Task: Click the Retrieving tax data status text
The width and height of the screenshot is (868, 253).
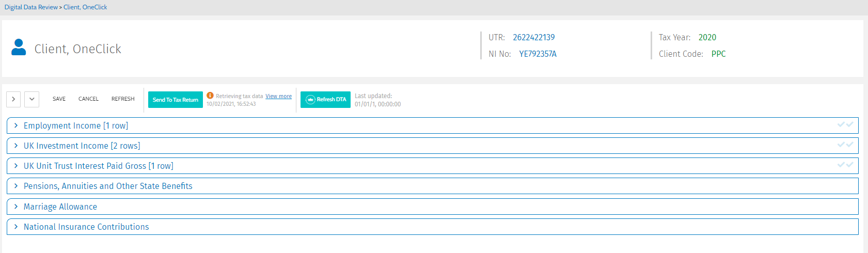Action: coord(240,96)
